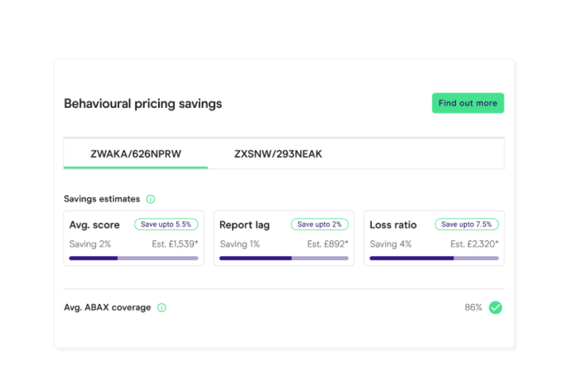This screenshot has width=568, height=392.
Task: Click the info tooltip next to Savings estimates heading
Action: tap(150, 199)
